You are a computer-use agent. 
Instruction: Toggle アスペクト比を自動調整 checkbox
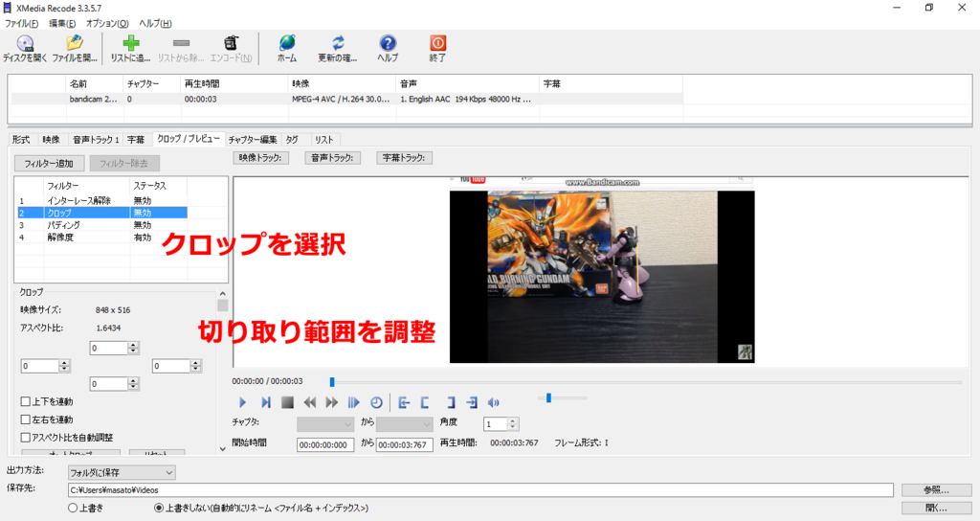coord(26,438)
